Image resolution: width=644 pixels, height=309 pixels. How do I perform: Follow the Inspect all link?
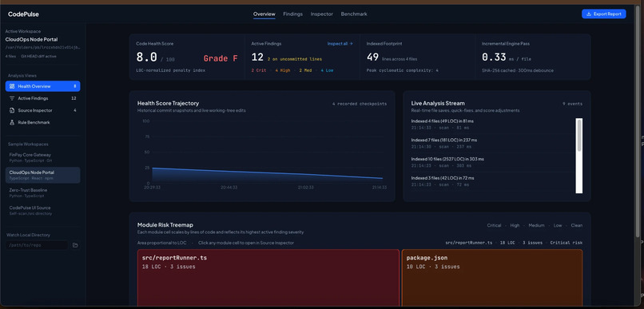coord(340,43)
